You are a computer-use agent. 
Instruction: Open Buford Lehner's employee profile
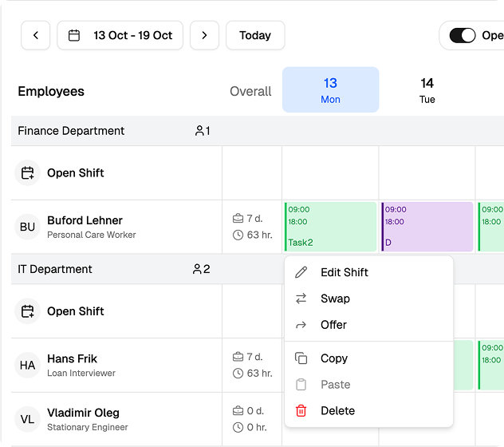click(x=85, y=220)
